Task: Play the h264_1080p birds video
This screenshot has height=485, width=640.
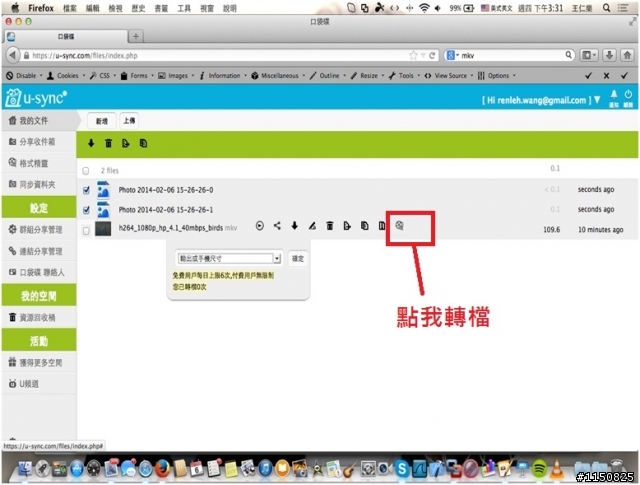Action: 260,226
